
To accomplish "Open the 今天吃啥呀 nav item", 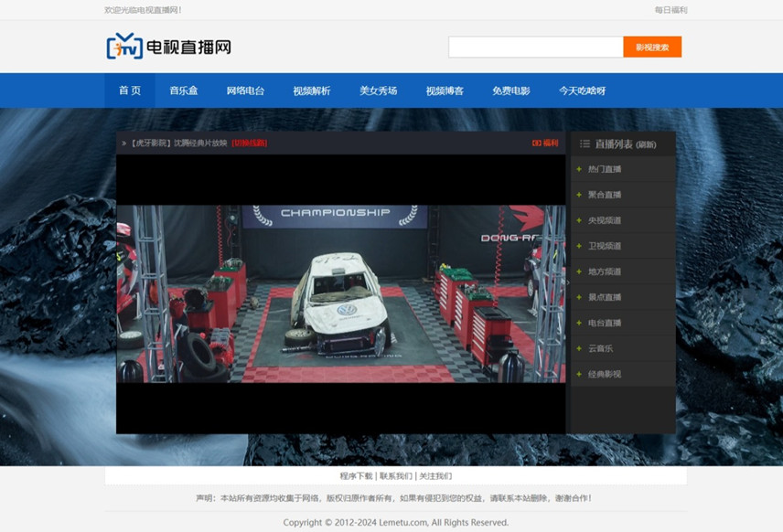I will (x=583, y=90).
